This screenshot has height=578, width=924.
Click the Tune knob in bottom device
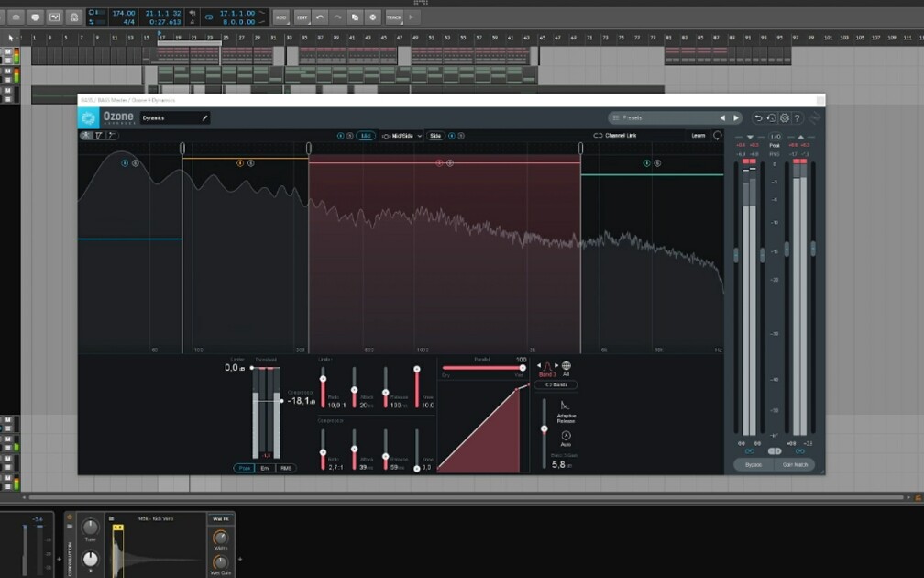[x=90, y=527]
